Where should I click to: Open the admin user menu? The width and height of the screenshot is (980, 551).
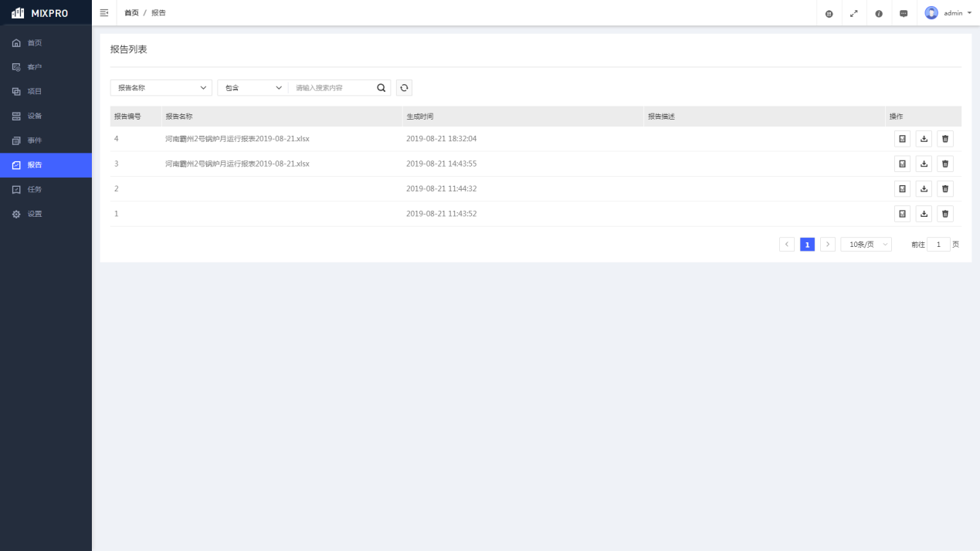948,13
